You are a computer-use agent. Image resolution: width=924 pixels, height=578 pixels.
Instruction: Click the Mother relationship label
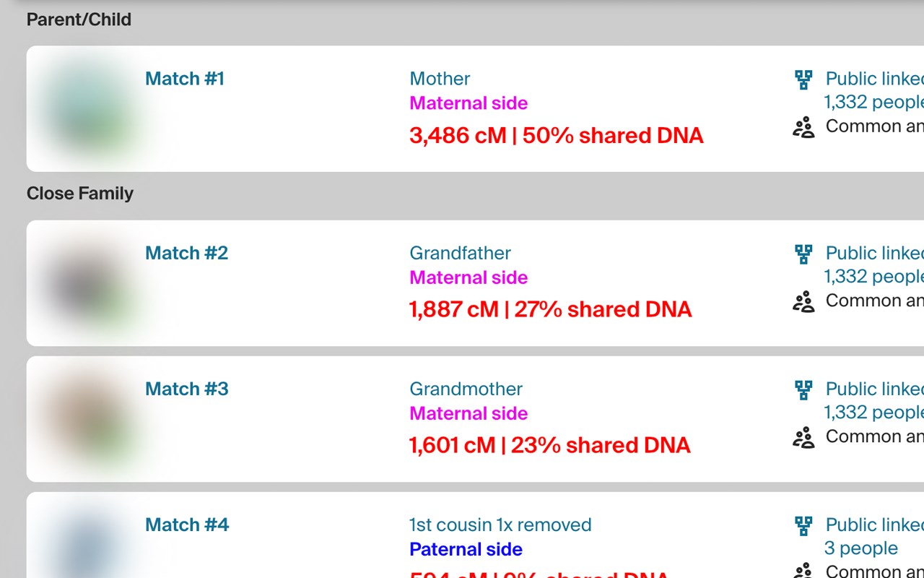coord(440,79)
